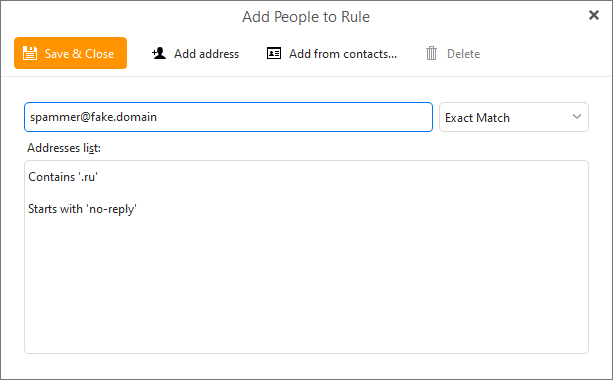Expand the match type dropdown arrow
Image resolution: width=613 pixels, height=380 pixels.
pos(577,117)
